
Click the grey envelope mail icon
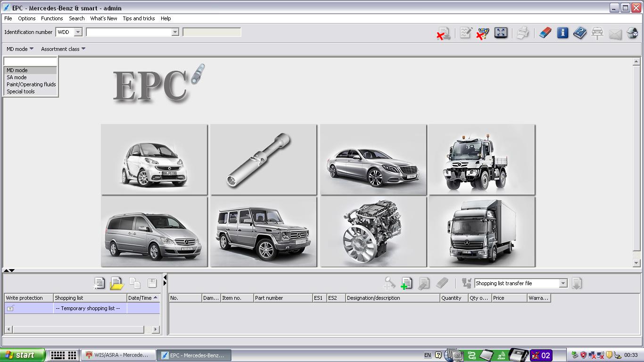[x=615, y=34]
